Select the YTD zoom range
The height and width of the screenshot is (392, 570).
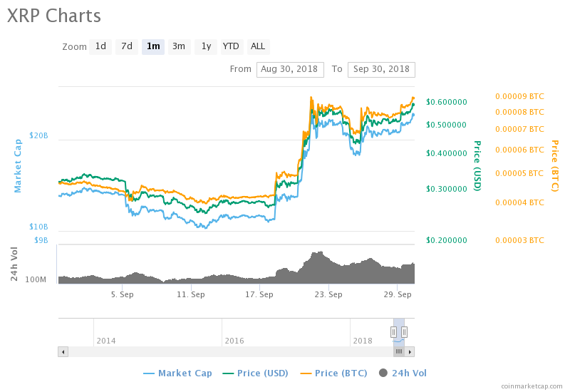232,46
